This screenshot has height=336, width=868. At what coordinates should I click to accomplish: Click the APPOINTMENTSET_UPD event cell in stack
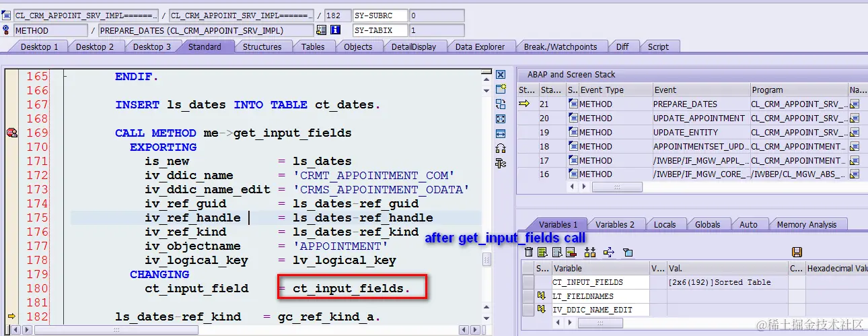(700, 146)
